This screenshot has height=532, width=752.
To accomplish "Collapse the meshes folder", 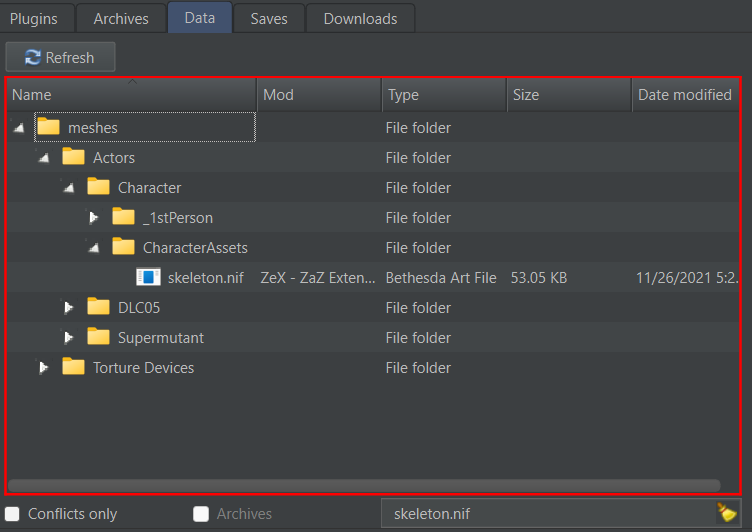I will [x=19, y=128].
